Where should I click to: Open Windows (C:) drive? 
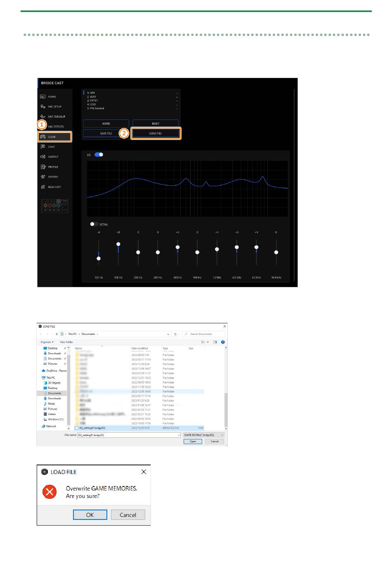tap(53, 419)
